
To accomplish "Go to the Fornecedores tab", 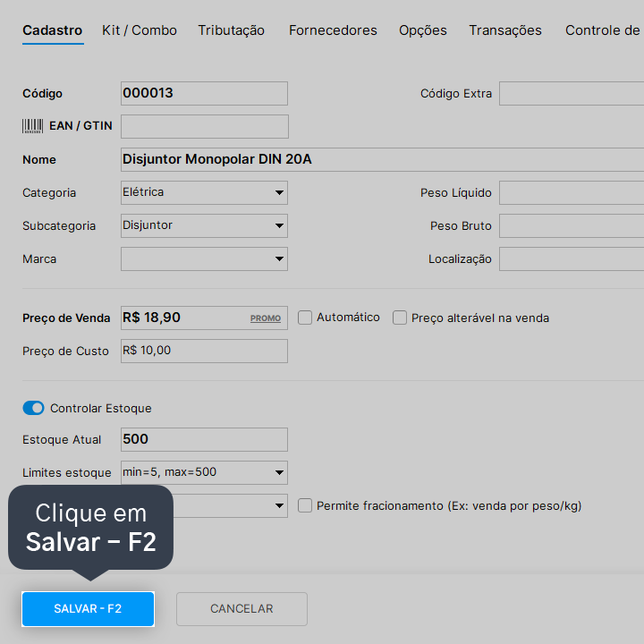I will pos(333,30).
